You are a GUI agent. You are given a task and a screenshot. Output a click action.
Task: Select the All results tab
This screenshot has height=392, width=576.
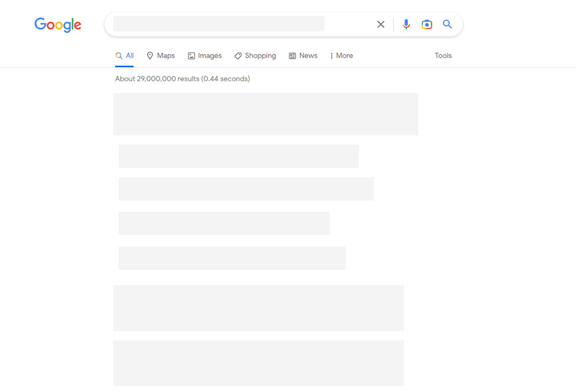[124, 56]
